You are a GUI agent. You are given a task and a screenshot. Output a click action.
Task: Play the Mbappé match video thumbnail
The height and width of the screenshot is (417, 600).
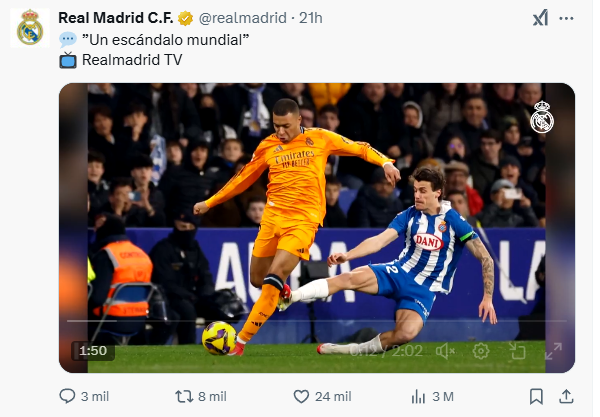316,228
